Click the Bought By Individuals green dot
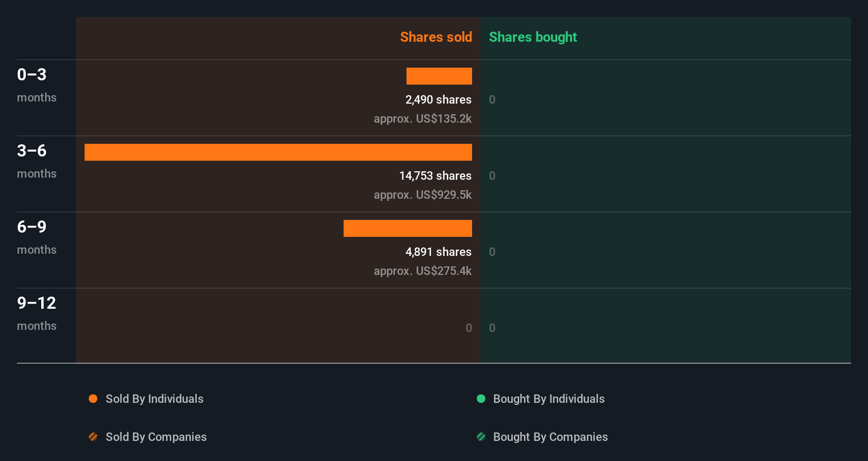This screenshot has height=461, width=868. click(x=481, y=399)
